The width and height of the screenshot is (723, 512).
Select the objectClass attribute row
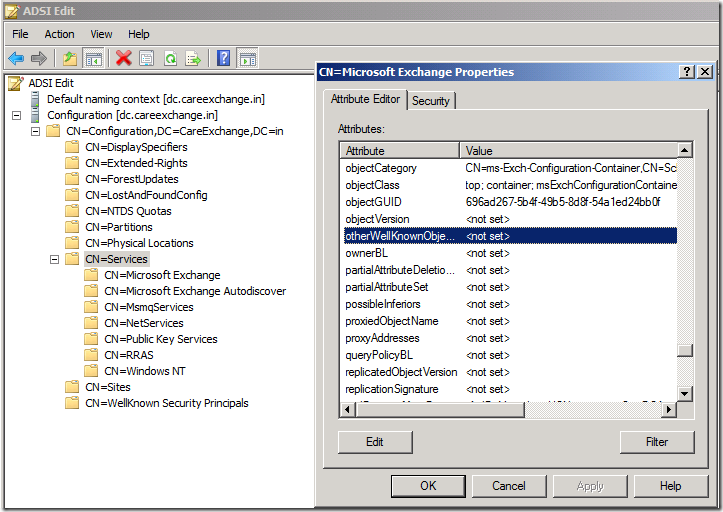click(x=510, y=185)
